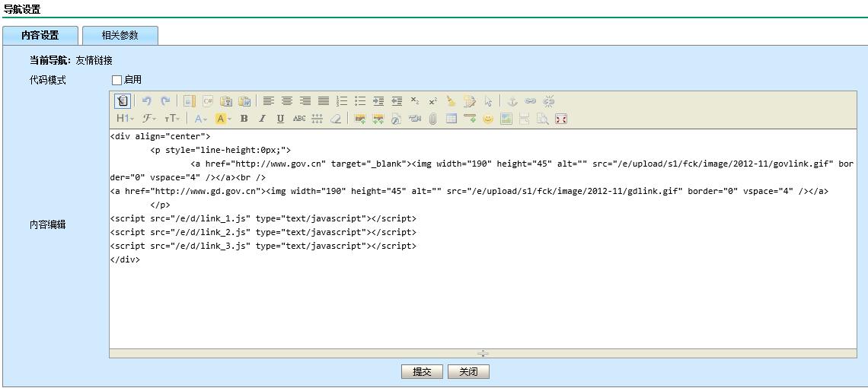Switch to the 内容设置 tab
Viewport: 868px width, 388px height.
(40, 36)
